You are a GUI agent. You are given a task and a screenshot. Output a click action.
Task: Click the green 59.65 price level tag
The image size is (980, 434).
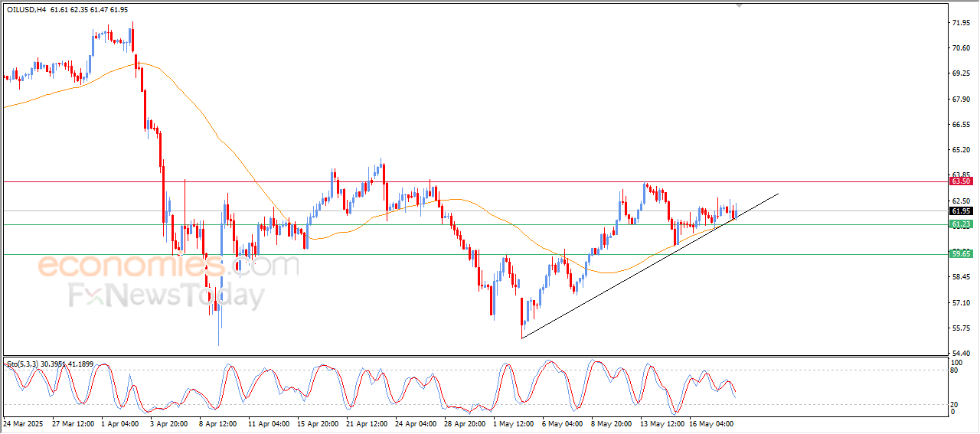(961, 253)
